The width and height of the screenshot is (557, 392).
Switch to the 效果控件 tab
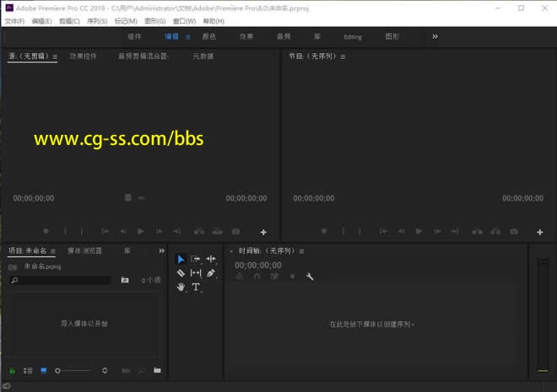pyautogui.click(x=83, y=56)
